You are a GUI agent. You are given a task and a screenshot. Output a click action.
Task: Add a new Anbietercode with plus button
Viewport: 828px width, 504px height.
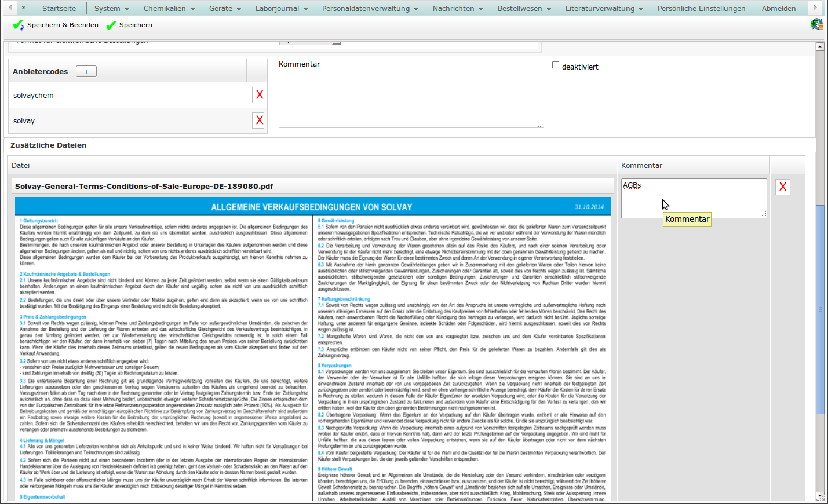coord(86,72)
